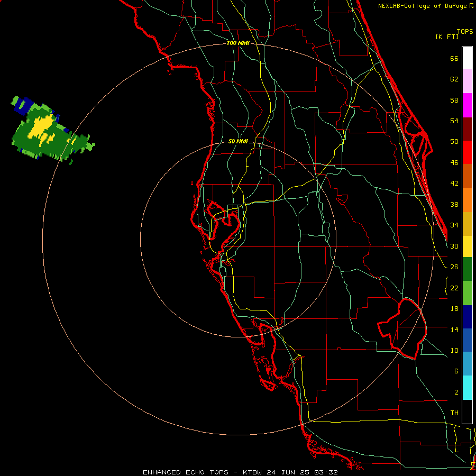Click the NEXLAB-College of DuPage label
The width and height of the screenshot is (476, 476).
[423, 6]
